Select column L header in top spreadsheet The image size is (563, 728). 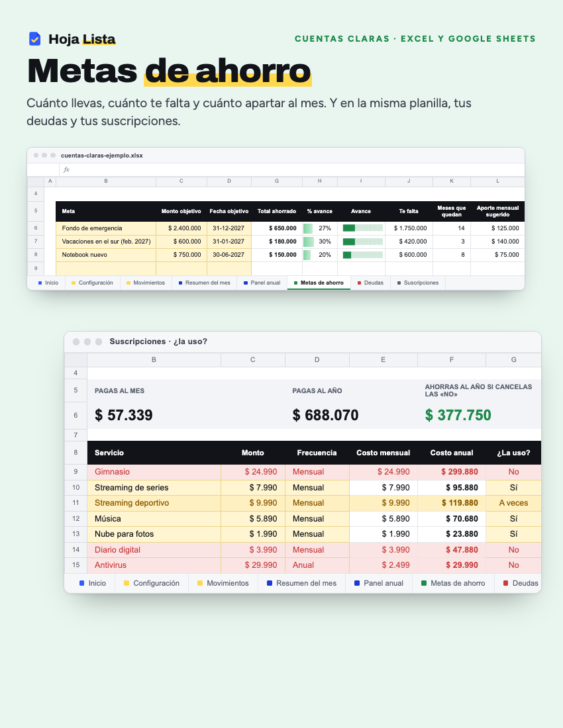tap(497, 181)
